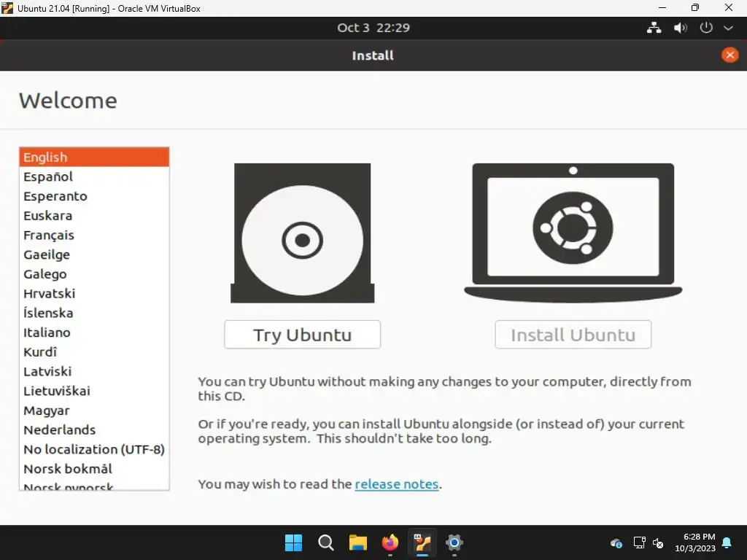747x560 pixels.
Task: Select Latviski in the language list
Action: point(94,371)
